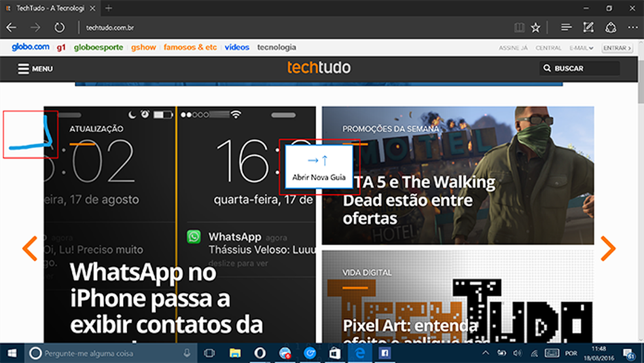Open the Make a Web Note icon
The width and height of the screenshot is (644, 363).
point(588,28)
